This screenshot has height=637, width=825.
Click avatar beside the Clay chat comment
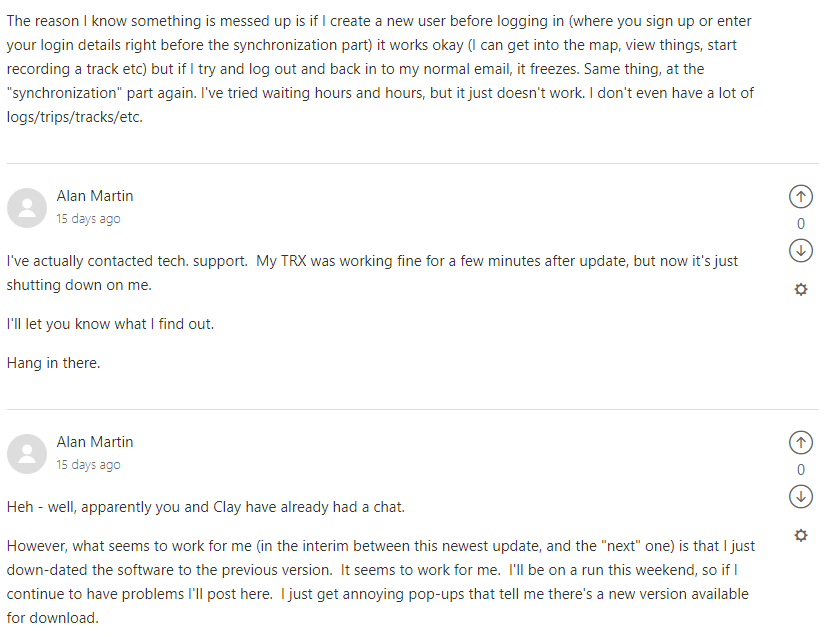point(27,453)
